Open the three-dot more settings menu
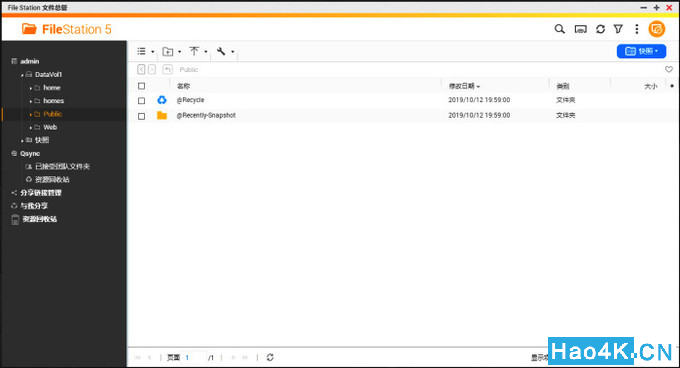The width and height of the screenshot is (680, 368). (x=637, y=29)
